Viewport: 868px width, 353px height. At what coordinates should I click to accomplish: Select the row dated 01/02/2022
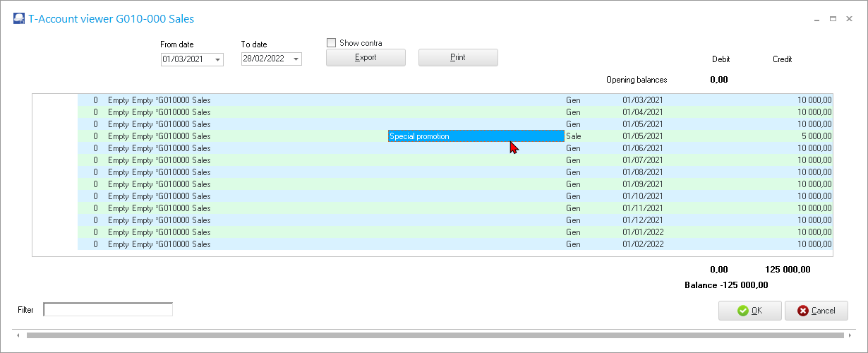point(643,244)
